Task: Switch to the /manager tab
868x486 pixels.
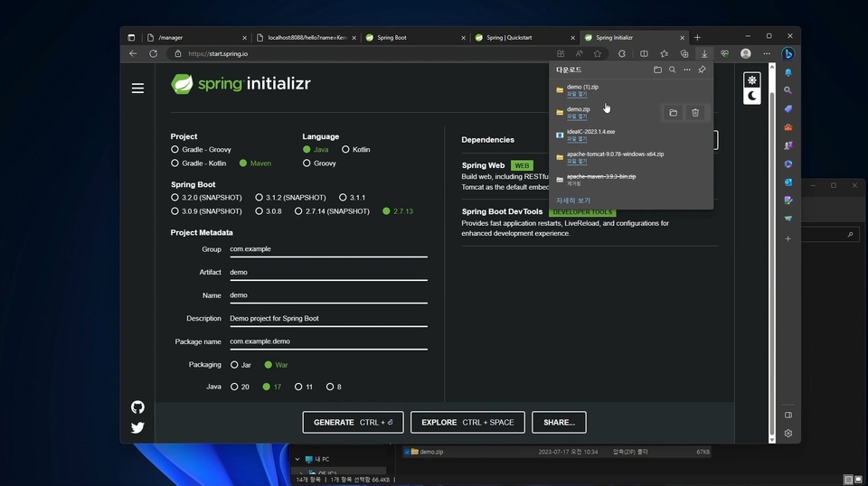Action: (196, 38)
